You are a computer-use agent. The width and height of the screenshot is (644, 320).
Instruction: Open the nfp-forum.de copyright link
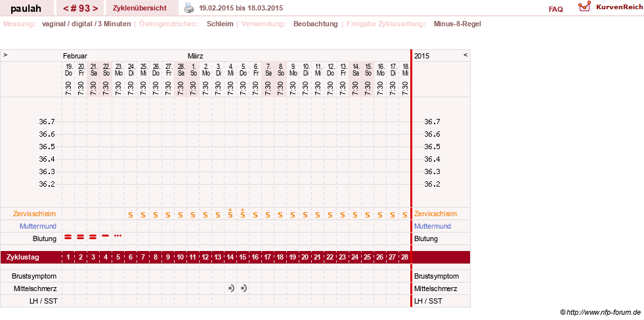pyautogui.click(x=600, y=313)
